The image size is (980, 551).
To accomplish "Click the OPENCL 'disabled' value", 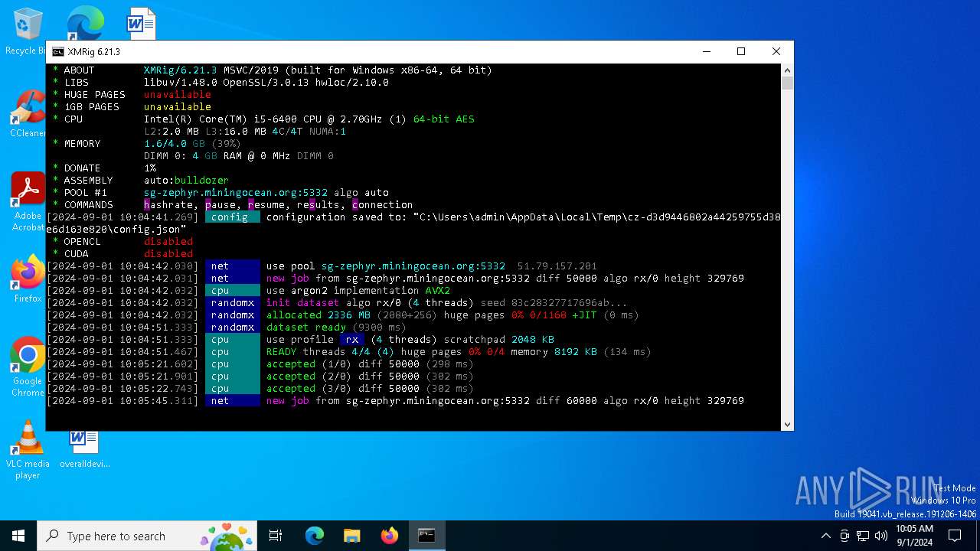I will click(x=168, y=242).
